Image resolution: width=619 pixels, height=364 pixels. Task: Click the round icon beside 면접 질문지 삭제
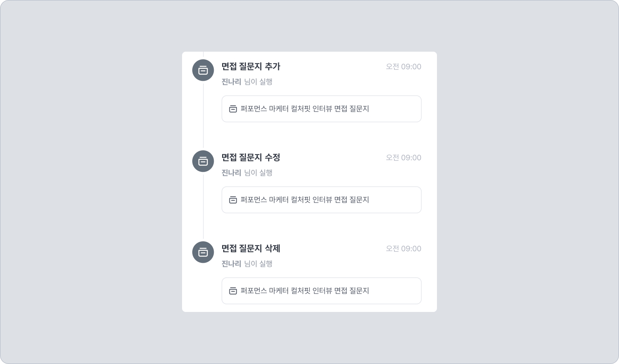coord(203,252)
